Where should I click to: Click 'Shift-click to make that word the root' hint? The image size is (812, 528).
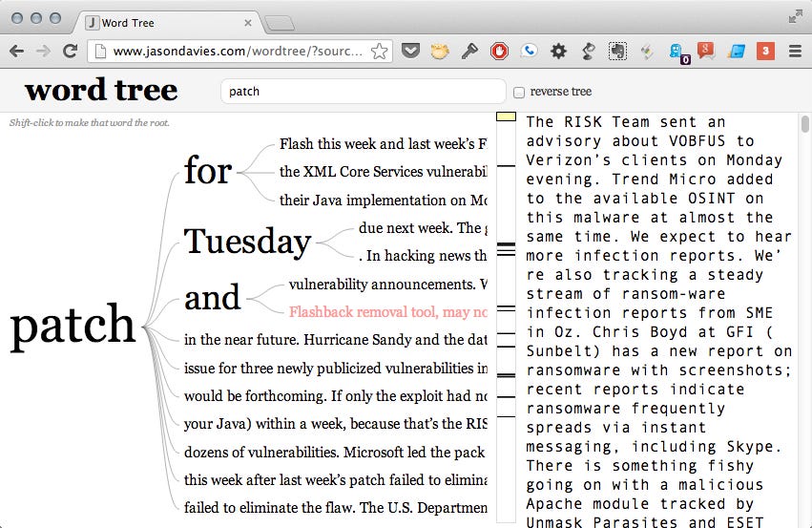[89, 123]
